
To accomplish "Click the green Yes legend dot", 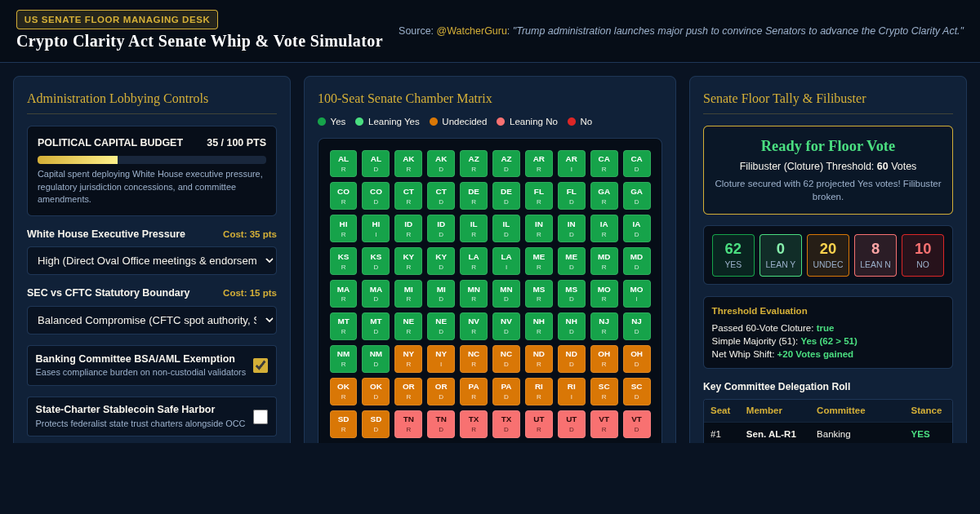I will pyautogui.click(x=322, y=122).
